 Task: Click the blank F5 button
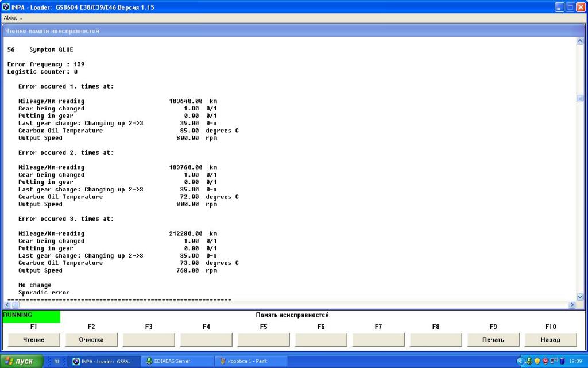pos(264,340)
